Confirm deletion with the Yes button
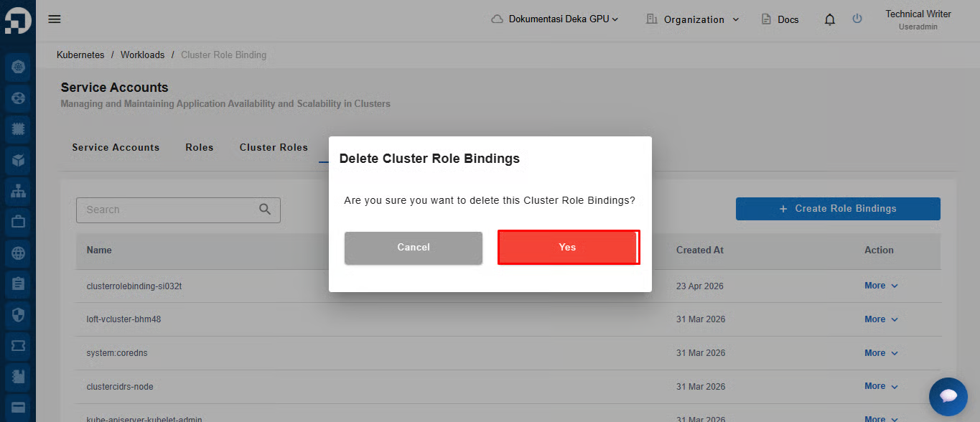 (x=567, y=247)
